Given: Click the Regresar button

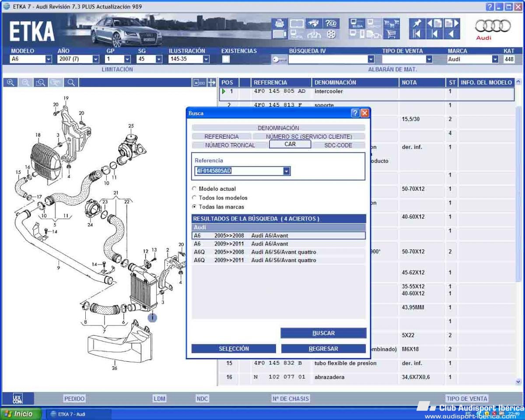Looking at the screenshot, I should pyautogui.click(x=323, y=349).
